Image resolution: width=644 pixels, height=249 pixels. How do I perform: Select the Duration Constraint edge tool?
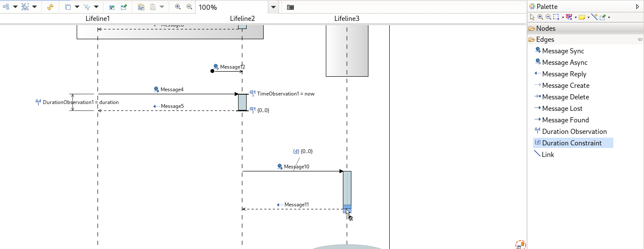click(573, 143)
